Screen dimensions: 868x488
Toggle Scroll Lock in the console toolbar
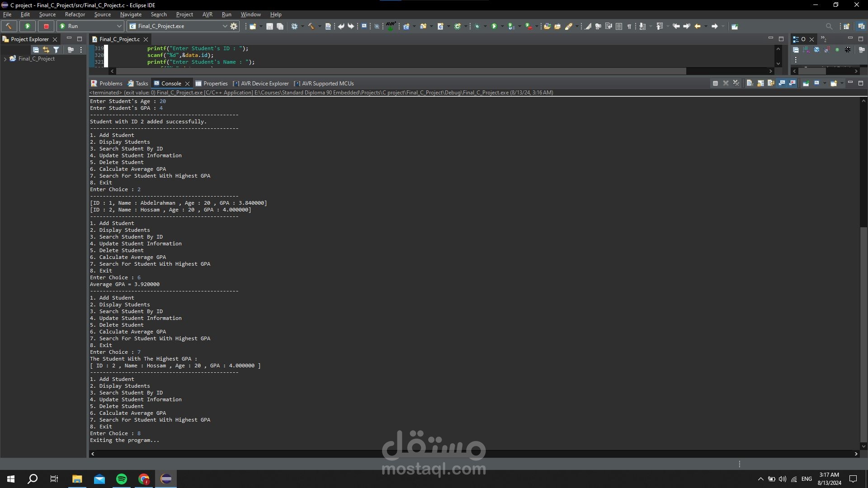coord(760,83)
